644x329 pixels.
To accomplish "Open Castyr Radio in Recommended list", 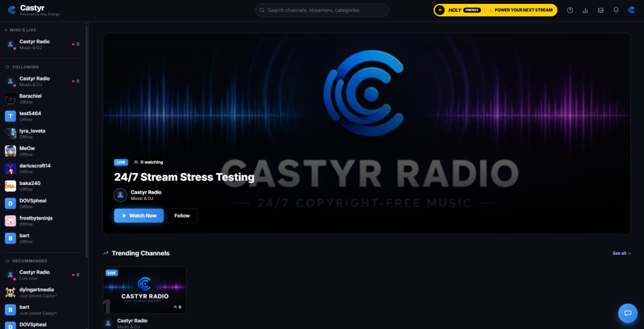I will pyautogui.click(x=42, y=275).
